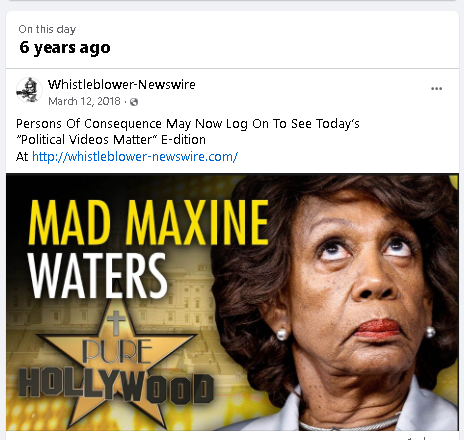Click the globe public privacy icon
The width and height of the screenshot is (464, 440).
pos(134,102)
